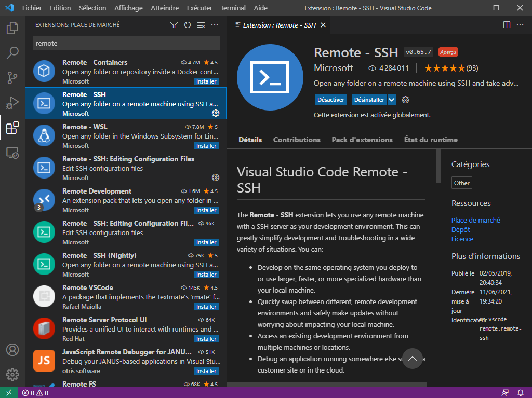
Task: Filter extensions with the funnel icon
Action: tap(174, 25)
